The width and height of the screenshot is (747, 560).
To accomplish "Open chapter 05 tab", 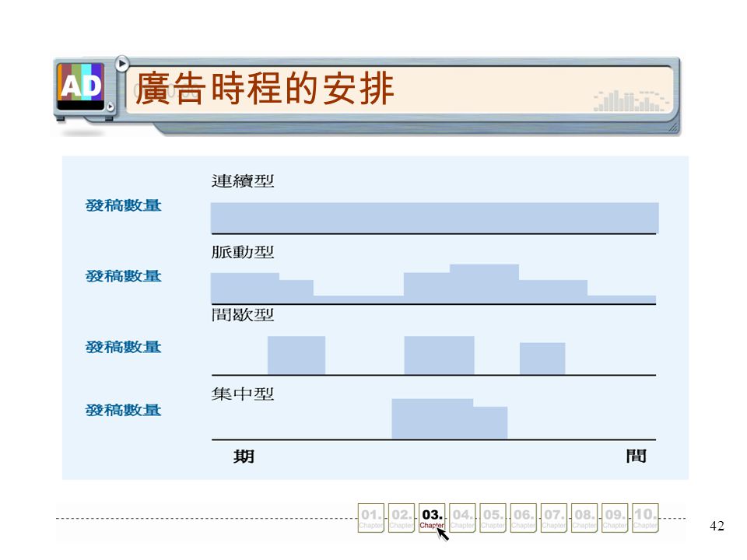I will click(493, 518).
